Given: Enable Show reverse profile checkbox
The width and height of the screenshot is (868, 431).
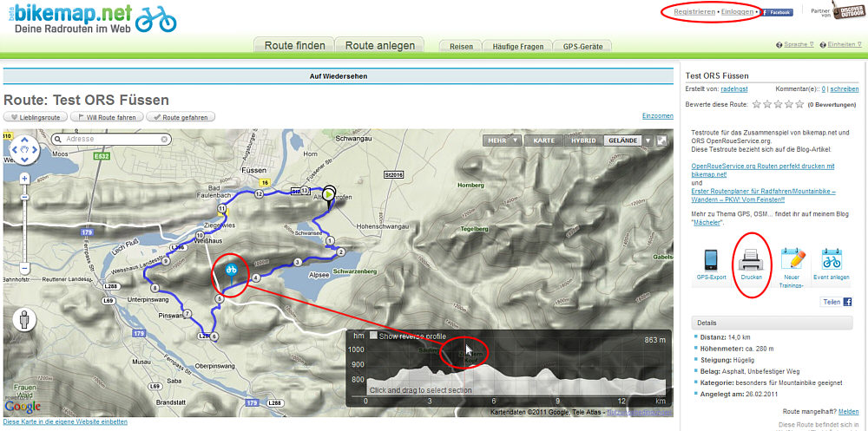Looking at the screenshot, I should pyautogui.click(x=374, y=336).
